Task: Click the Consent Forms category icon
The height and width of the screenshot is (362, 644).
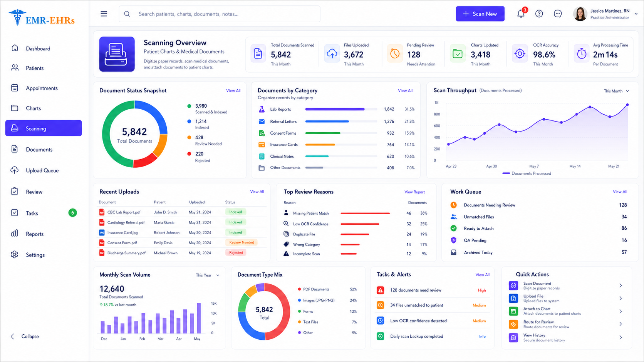Action: click(x=262, y=133)
